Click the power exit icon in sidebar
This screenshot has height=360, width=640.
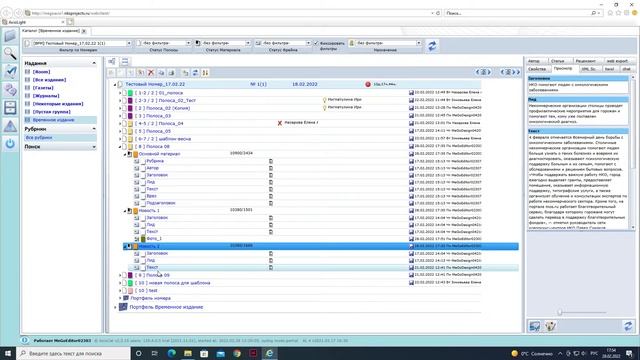point(10,144)
